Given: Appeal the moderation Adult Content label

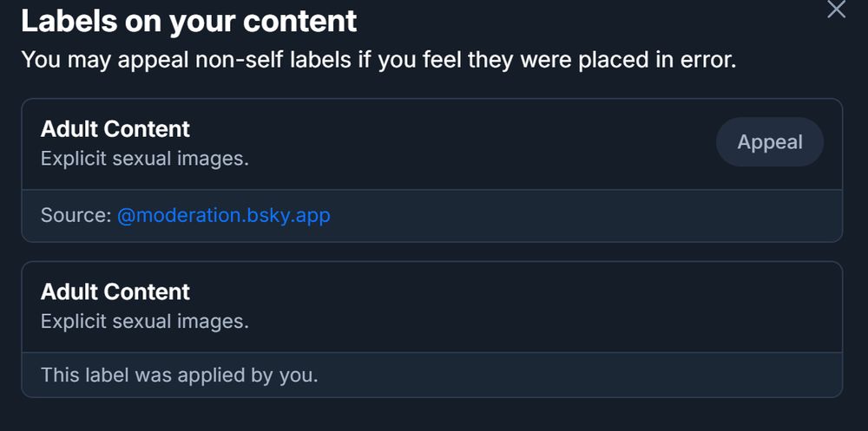Looking at the screenshot, I should 769,142.
